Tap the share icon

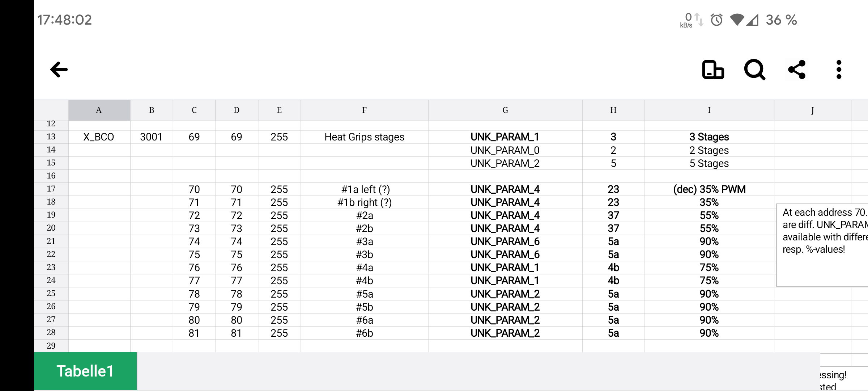tap(797, 70)
